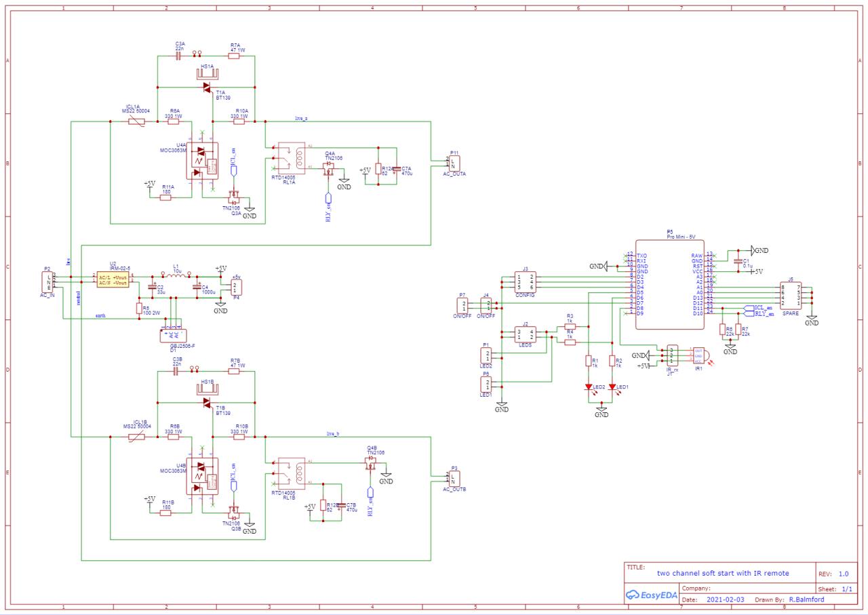Select the Q3A TN2106 transistor

coord(234,197)
